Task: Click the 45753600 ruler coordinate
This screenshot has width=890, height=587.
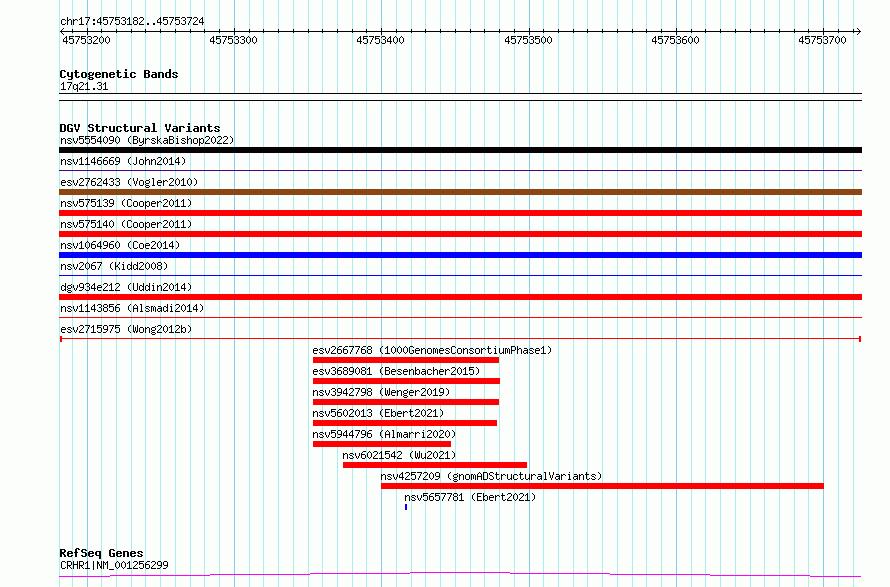Action: click(x=675, y=40)
